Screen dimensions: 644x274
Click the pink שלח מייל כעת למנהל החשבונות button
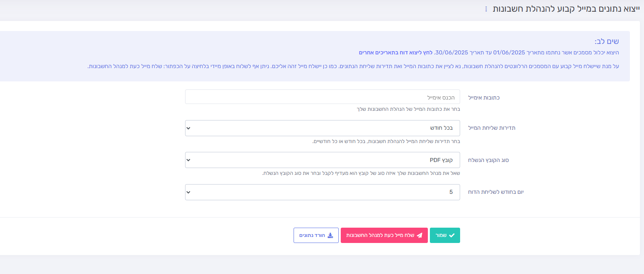[x=384, y=235]
